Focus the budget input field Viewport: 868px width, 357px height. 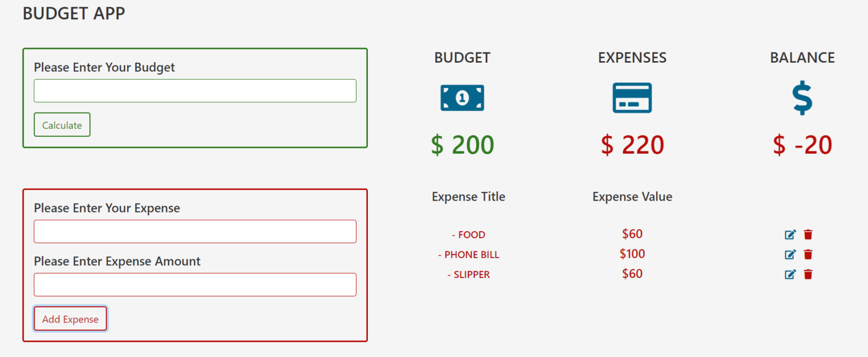195,91
